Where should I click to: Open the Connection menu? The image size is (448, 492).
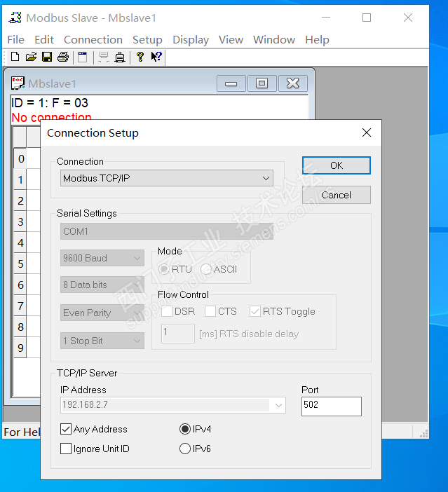[93, 39]
